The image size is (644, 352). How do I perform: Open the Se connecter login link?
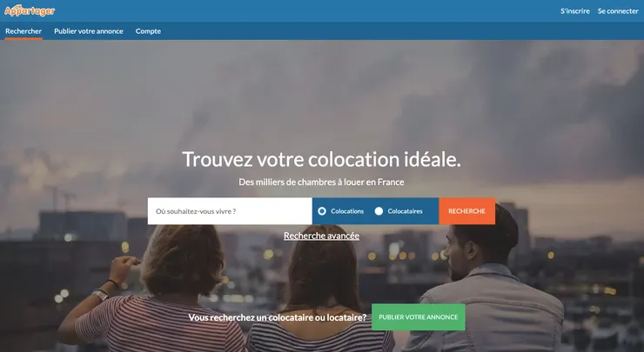(x=618, y=11)
